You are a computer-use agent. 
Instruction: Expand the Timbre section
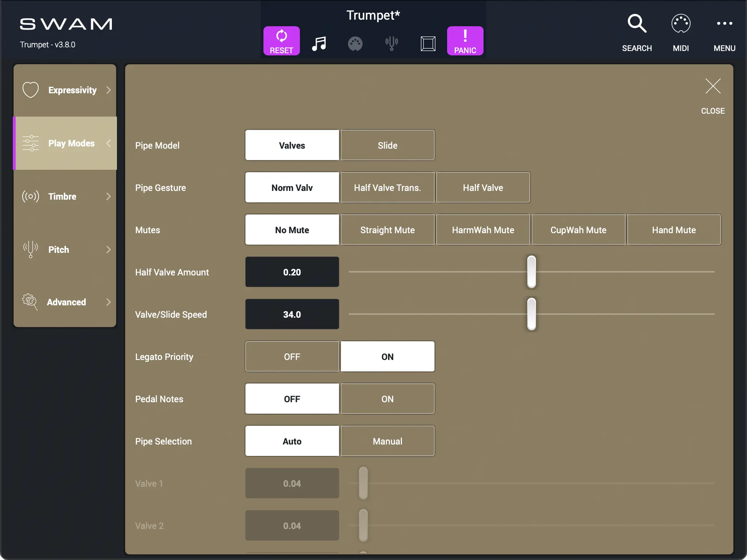[x=65, y=196]
